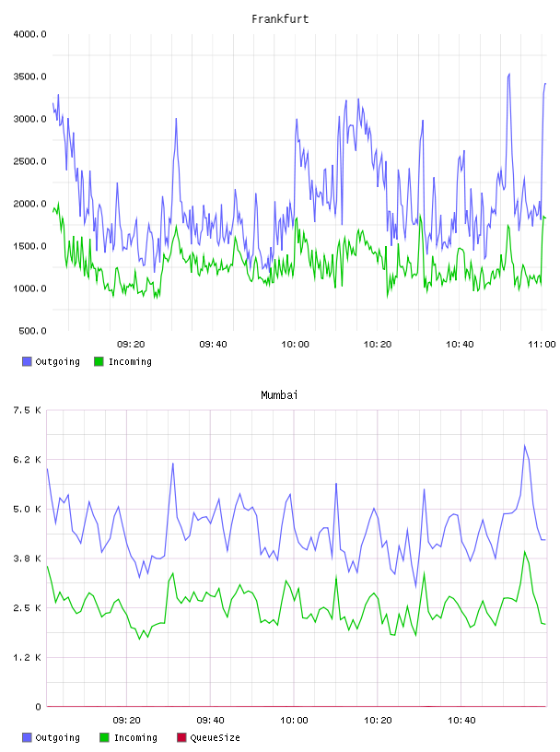The height and width of the screenshot is (752, 560).
Task: Click the 3500.0 y-axis label in Frankfurt chart
Action: [x=29, y=76]
